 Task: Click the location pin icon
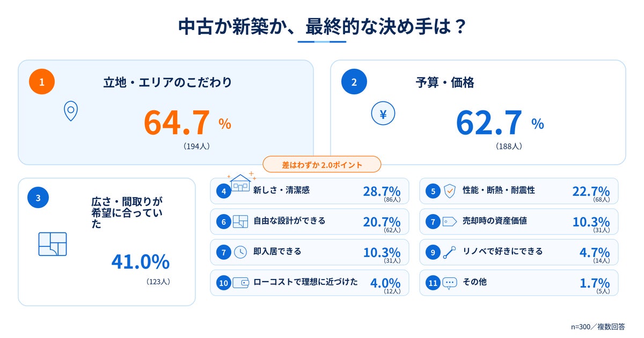(71, 111)
